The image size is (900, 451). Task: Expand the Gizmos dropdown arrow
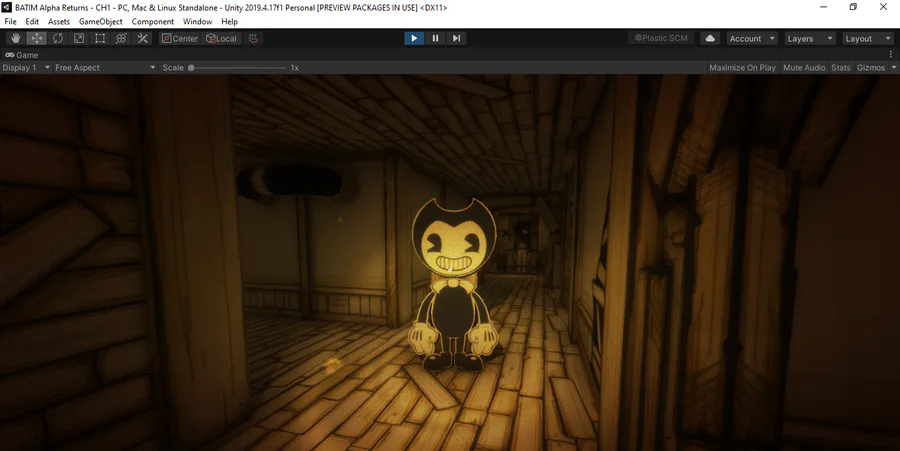893,68
